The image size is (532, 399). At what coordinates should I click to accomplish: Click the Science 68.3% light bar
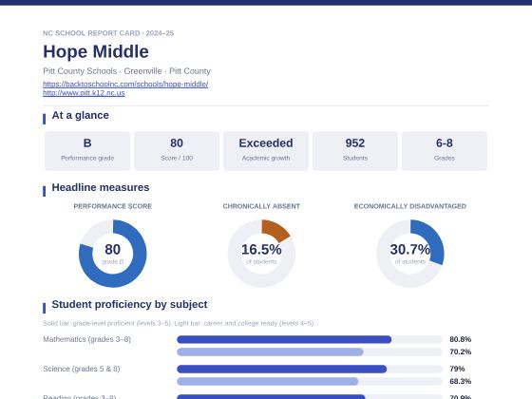pyautogui.click(x=267, y=381)
